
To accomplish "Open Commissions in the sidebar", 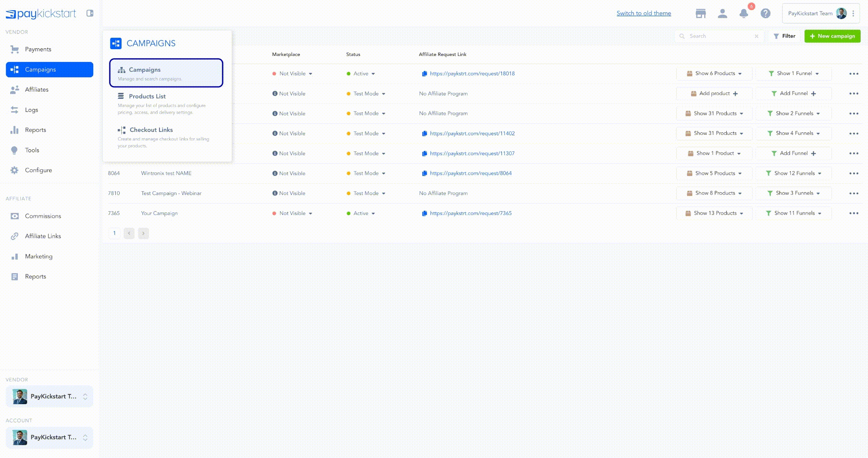I will (50, 216).
